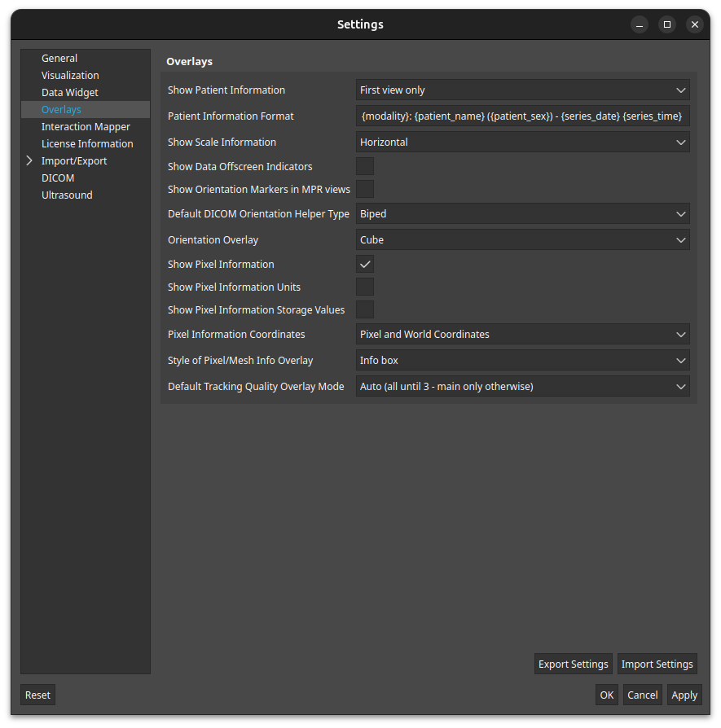Minimize the Settings window
The image size is (721, 728).
pos(640,24)
